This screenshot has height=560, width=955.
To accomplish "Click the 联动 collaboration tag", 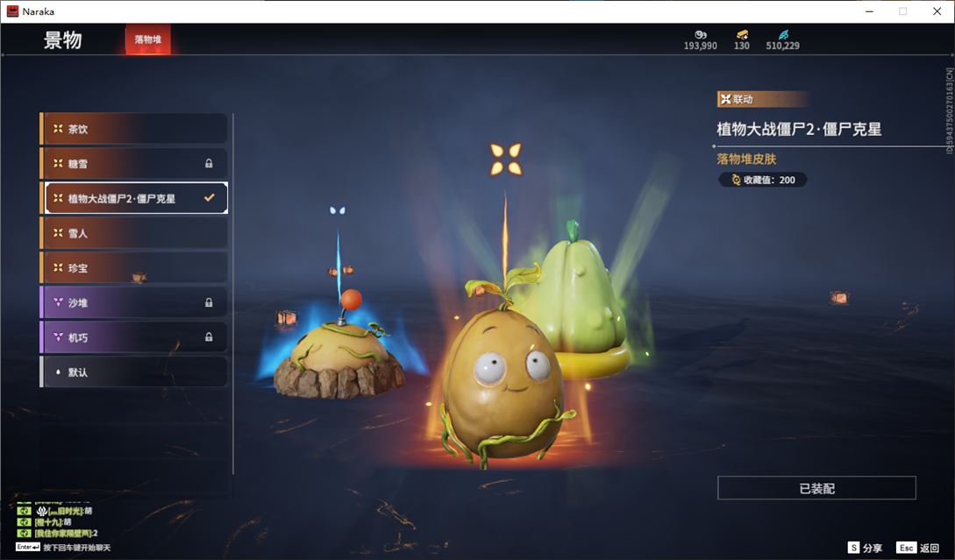I will click(763, 99).
